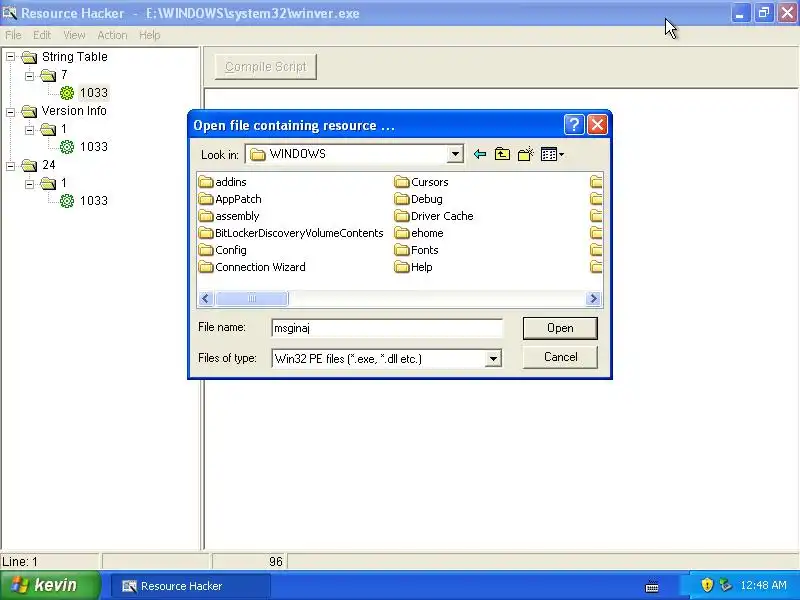Click the Resource Hacker taskbar button

tap(190, 586)
